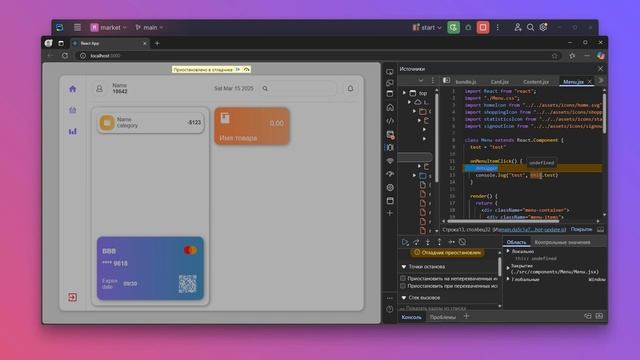640x360 pixels.
Task: Open the Console drawer tab
Action: 411,317
